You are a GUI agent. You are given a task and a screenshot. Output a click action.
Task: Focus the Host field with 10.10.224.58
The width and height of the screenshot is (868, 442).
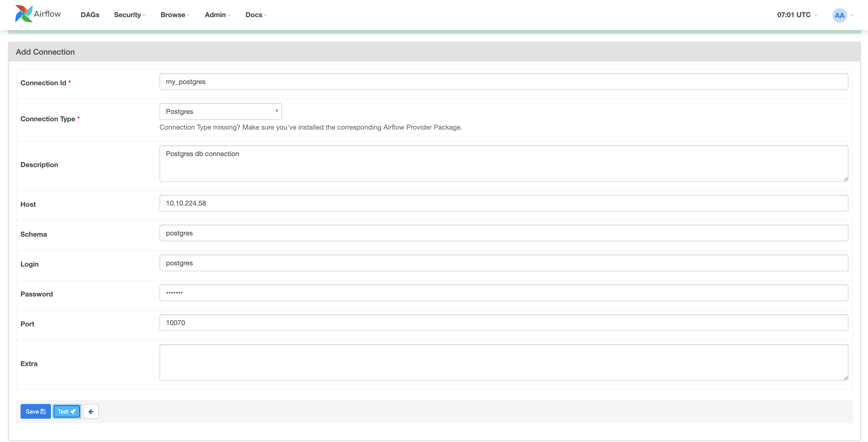[503, 203]
